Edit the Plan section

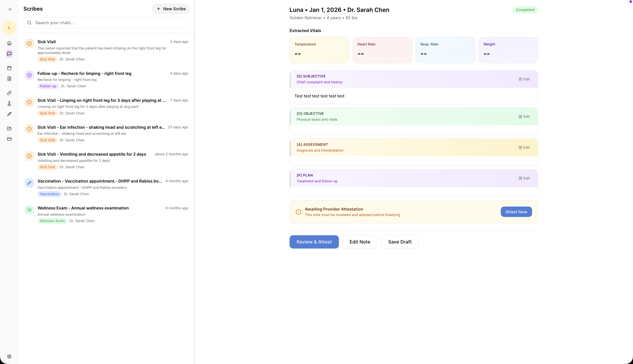(x=524, y=178)
